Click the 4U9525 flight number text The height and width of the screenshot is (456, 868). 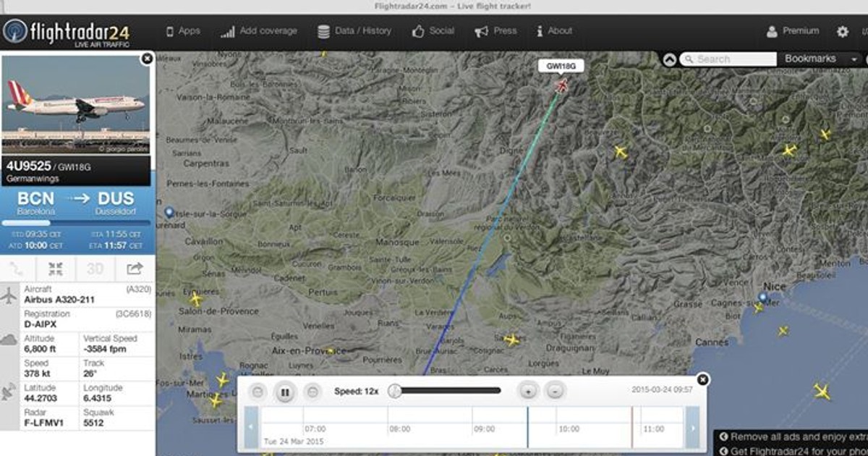coord(27,166)
